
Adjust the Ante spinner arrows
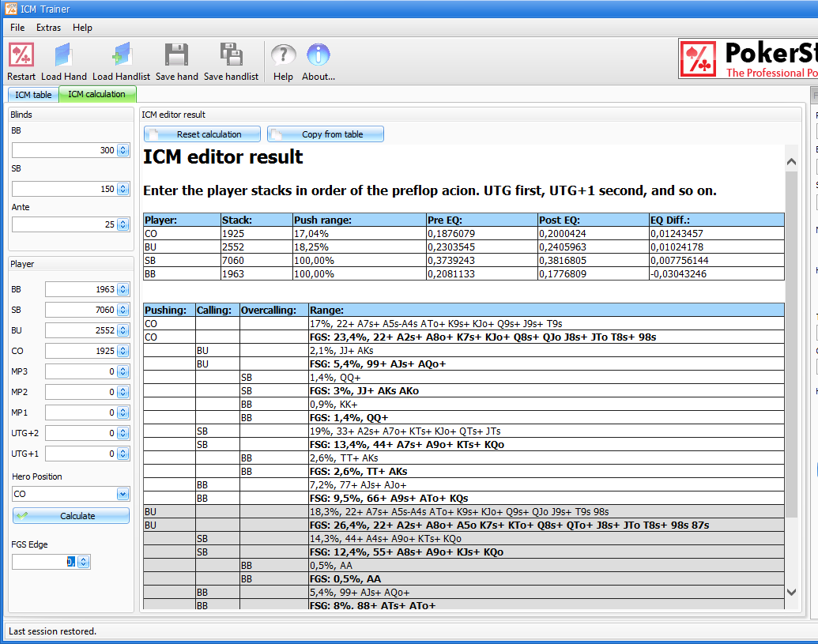coord(123,224)
